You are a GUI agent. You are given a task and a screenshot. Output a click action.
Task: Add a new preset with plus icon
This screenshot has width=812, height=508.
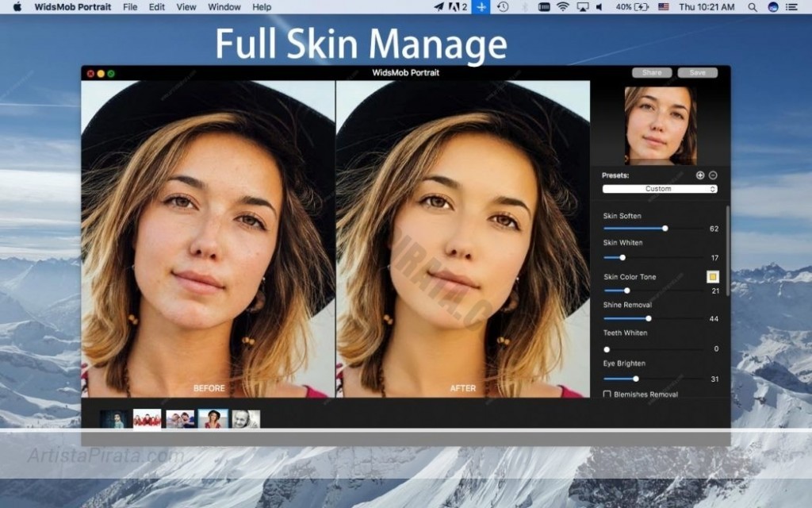pos(700,175)
